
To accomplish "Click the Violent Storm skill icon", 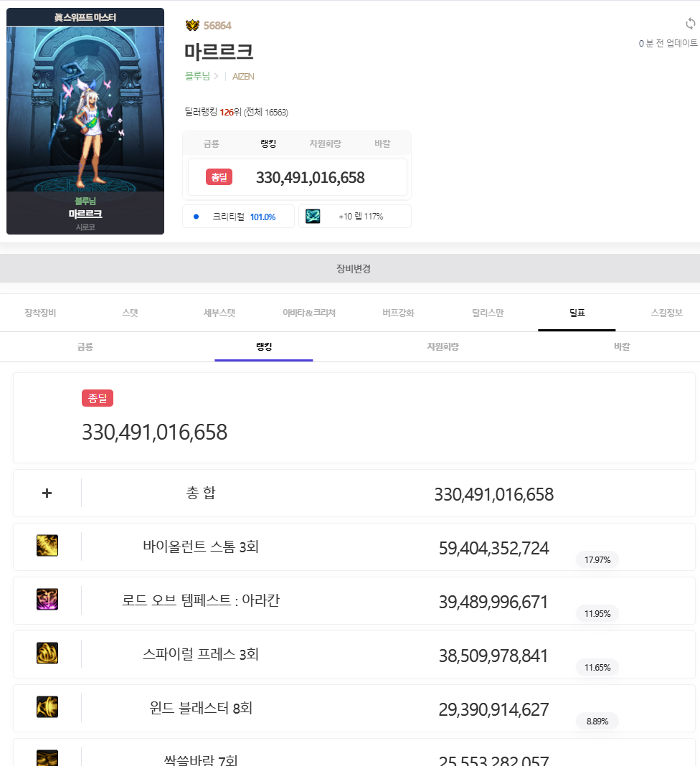I will [x=47, y=546].
